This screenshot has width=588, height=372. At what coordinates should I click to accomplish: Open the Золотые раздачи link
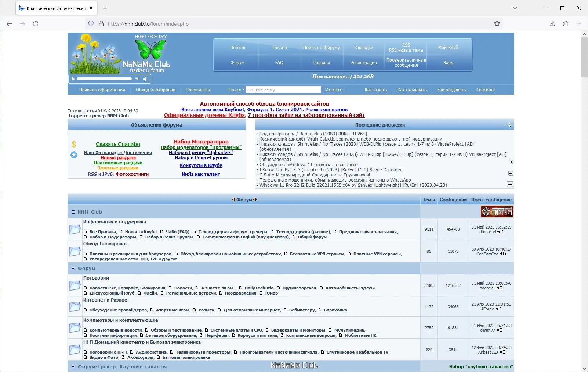click(118, 168)
